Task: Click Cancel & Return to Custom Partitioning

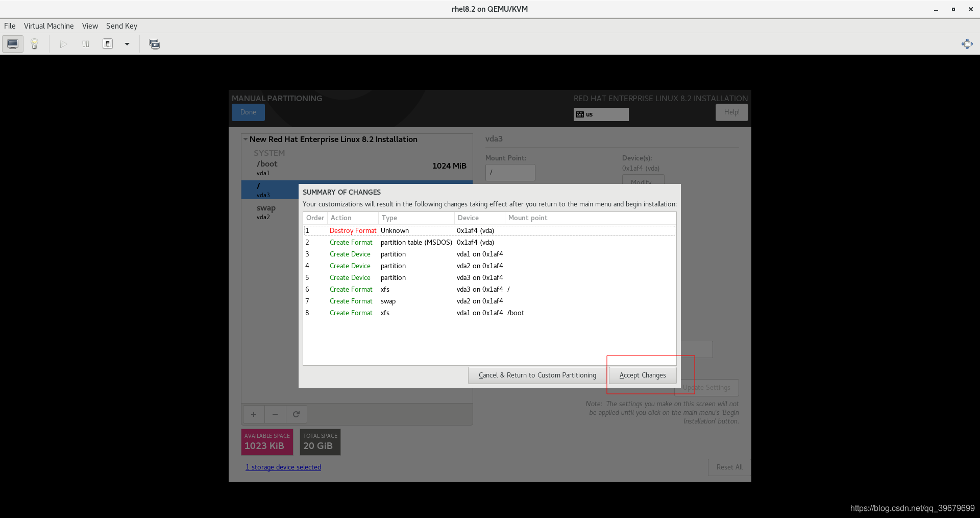Action: point(537,375)
